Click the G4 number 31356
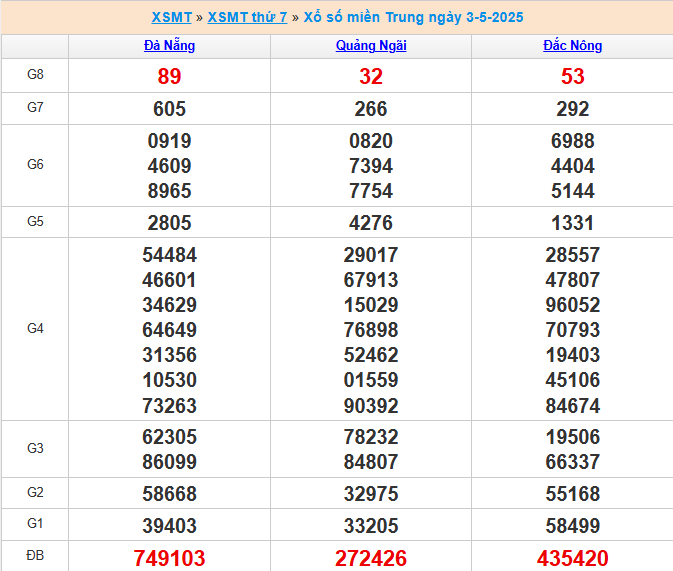The height and width of the screenshot is (571, 673). (x=169, y=355)
